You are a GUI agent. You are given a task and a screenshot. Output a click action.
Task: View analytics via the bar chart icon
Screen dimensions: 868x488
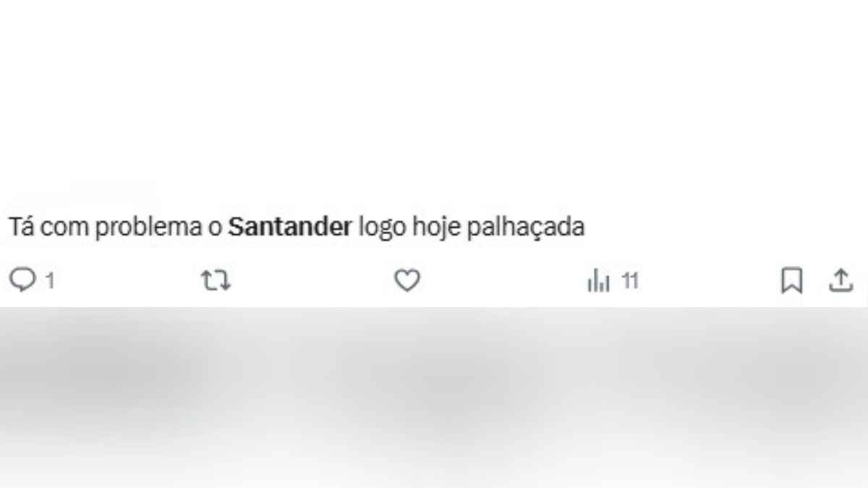(598, 281)
